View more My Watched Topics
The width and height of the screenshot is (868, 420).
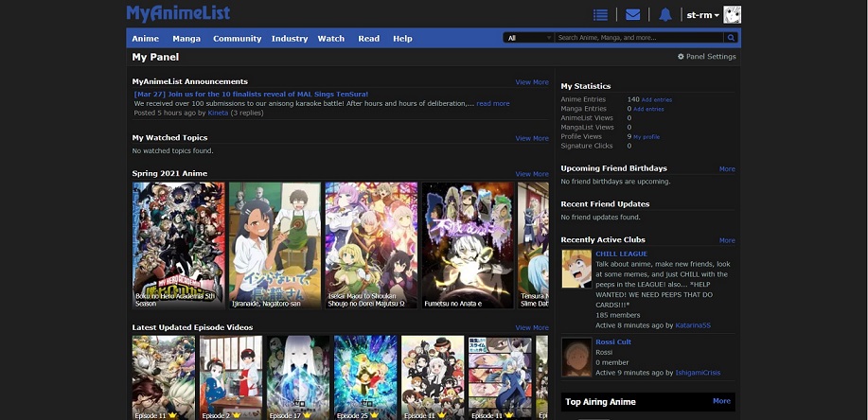coord(532,138)
